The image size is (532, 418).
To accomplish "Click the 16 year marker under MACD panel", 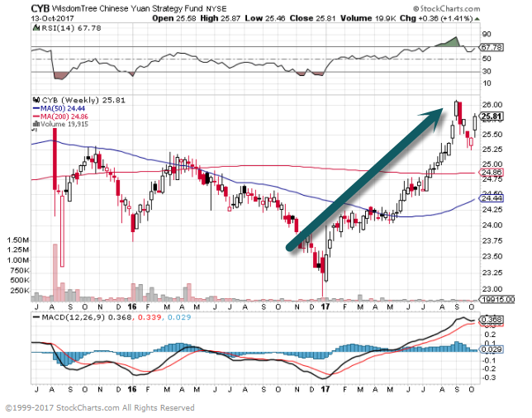I will tap(131, 390).
